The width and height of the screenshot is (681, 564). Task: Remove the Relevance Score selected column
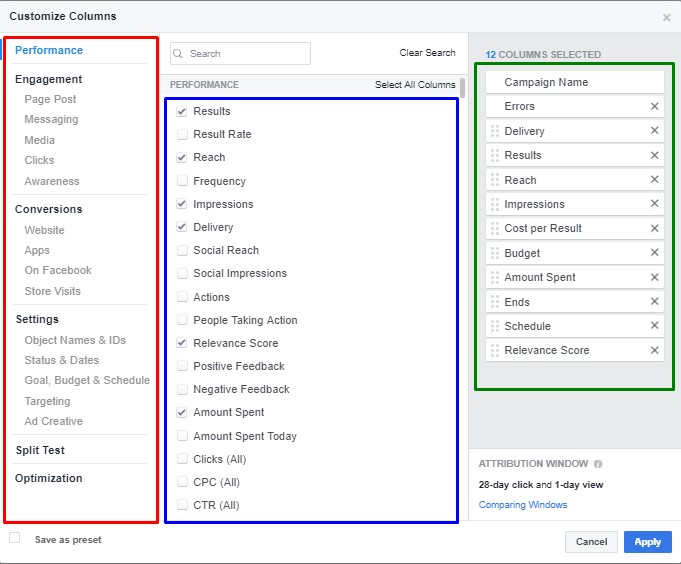(x=655, y=350)
